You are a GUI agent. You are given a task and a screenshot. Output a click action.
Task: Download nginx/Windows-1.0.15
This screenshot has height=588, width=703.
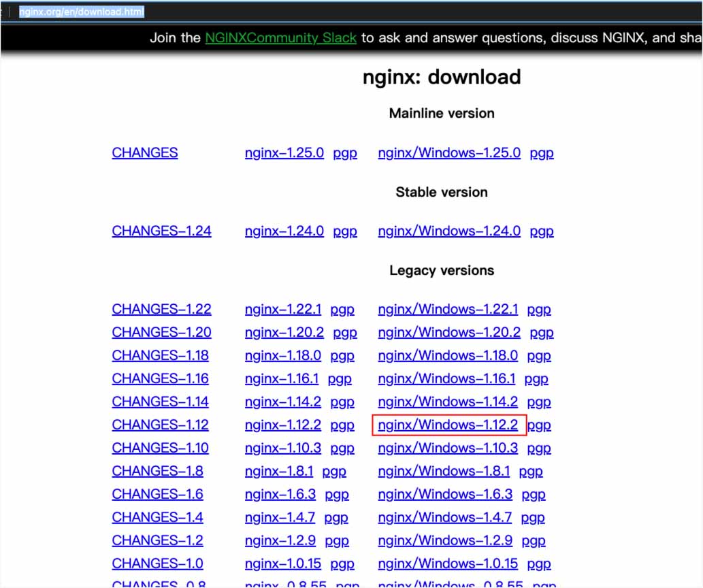[448, 563]
